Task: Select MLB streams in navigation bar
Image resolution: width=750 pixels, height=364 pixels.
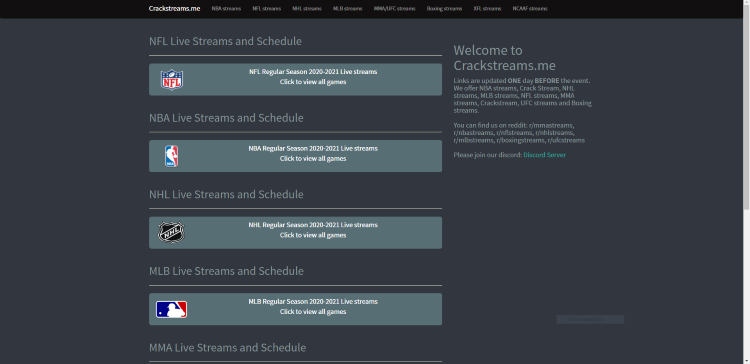Action: tap(348, 9)
